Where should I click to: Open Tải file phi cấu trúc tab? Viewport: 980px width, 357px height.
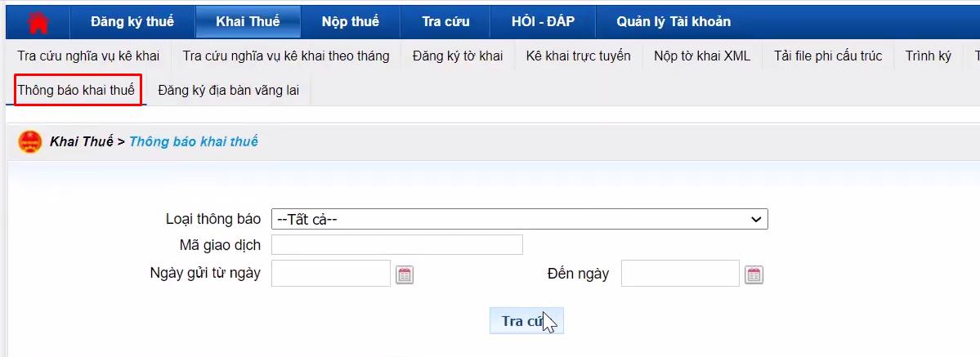pyautogui.click(x=828, y=56)
